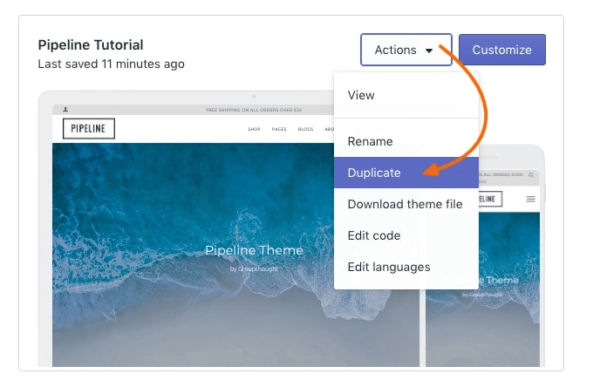The image size is (600, 387).
Task: Click the free shipping announcement bar text
Action: 254,110
